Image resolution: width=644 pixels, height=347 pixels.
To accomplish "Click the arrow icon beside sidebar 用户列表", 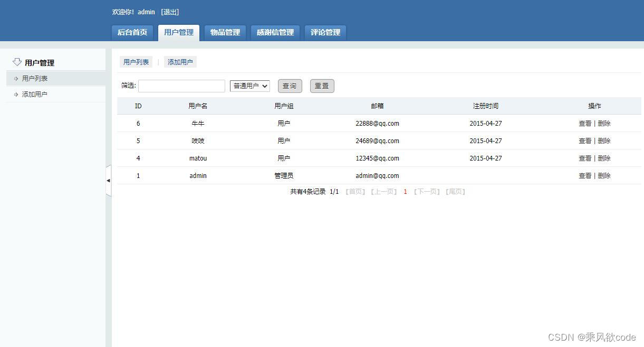I will click(x=16, y=79).
